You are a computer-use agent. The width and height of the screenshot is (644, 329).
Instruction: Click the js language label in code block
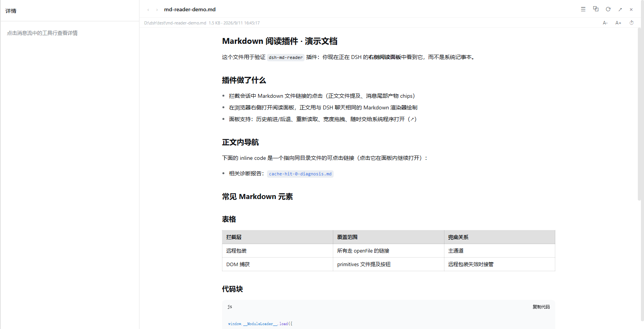(x=230, y=307)
